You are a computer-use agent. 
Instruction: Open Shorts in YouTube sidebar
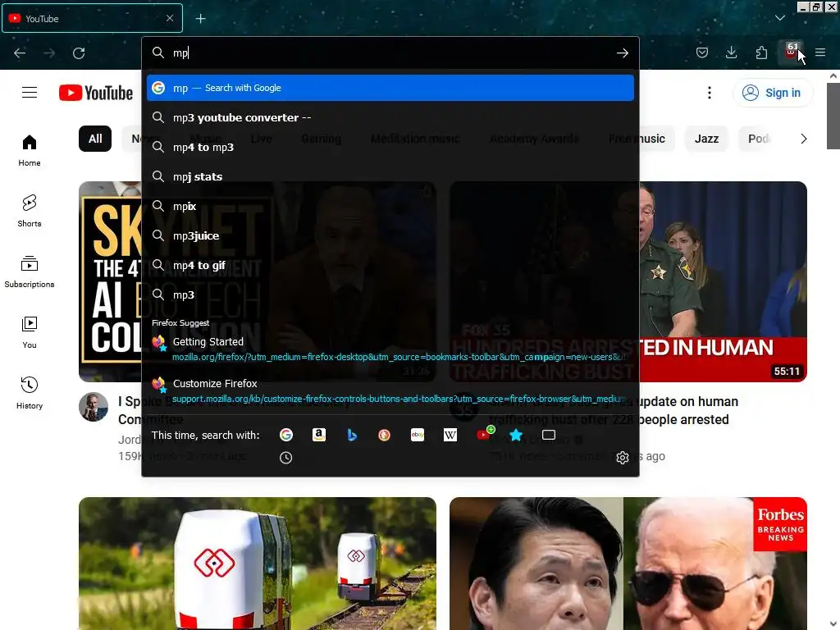coord(30,211)
